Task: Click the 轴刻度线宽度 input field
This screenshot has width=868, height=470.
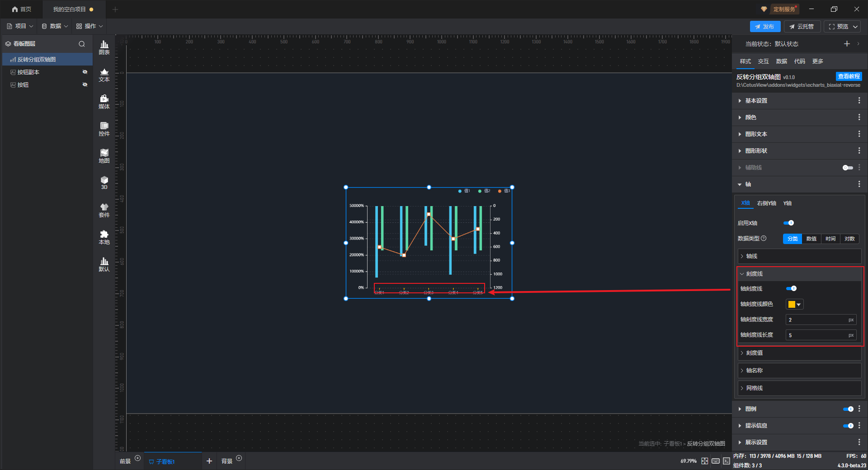Action: (x=816, y=320)
